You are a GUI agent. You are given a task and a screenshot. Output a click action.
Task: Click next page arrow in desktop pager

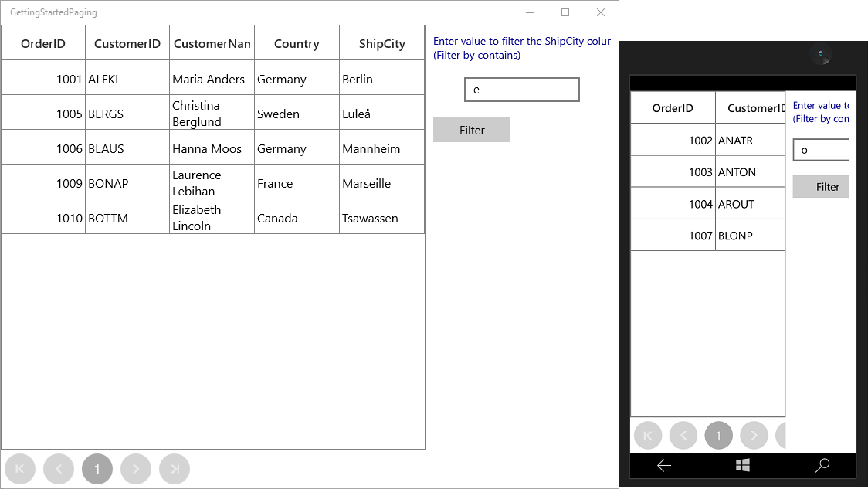tap(136, 469)
